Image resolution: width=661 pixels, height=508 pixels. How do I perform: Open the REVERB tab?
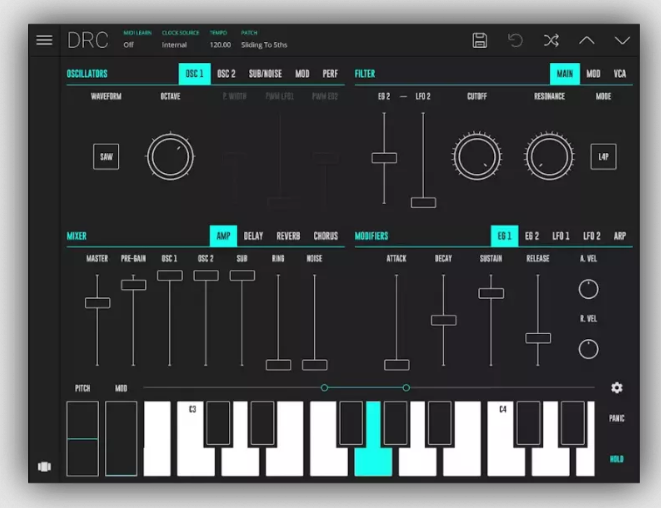pos(288,236)
